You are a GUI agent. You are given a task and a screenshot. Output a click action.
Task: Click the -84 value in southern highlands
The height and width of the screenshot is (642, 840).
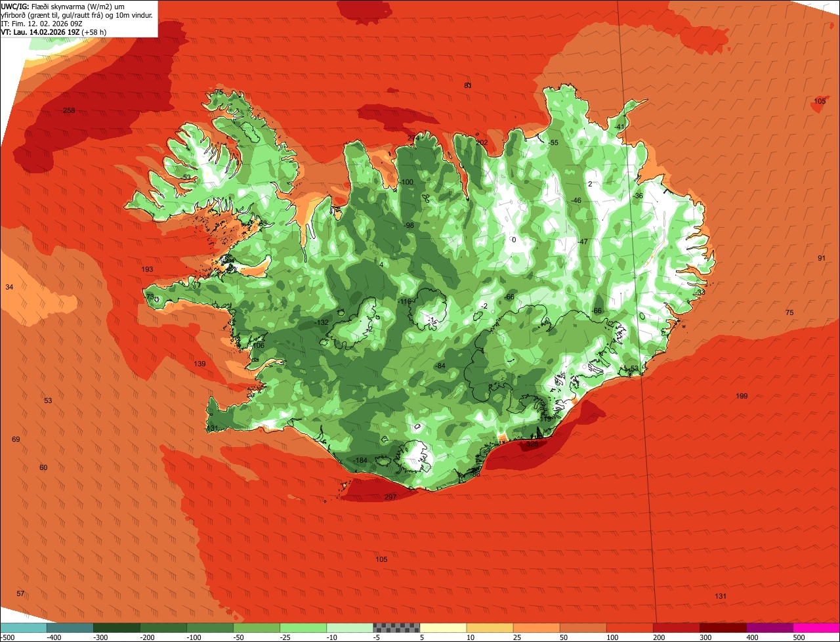440,366
